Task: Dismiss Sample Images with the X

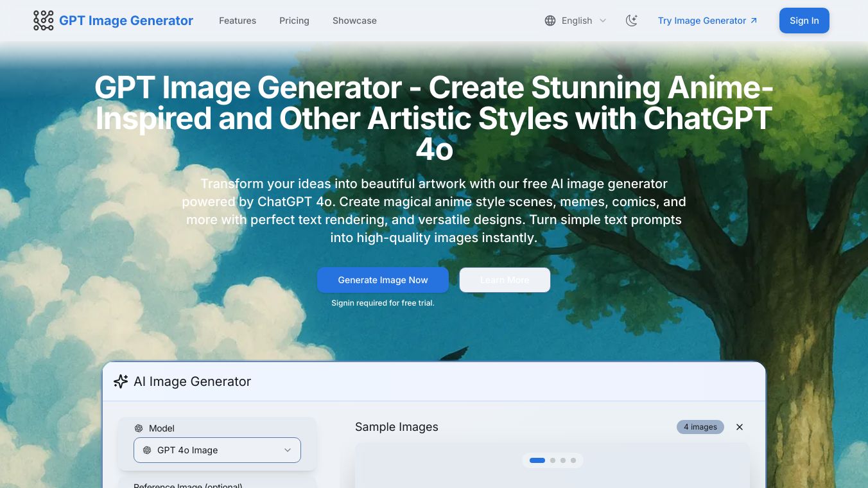Action: click(740, 426)
